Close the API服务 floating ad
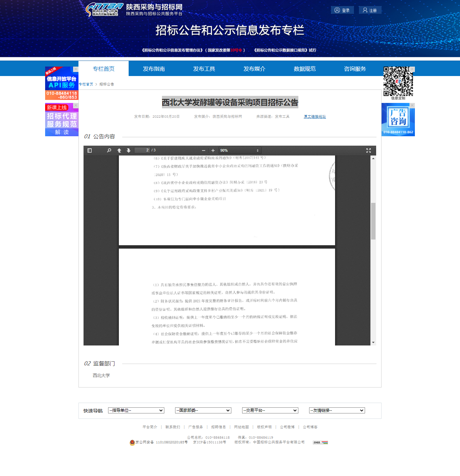460x476 pixels. click(76, 69)
